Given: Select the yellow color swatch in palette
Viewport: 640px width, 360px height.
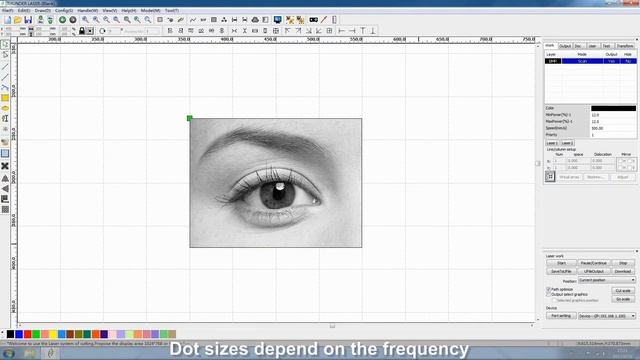Looking at the screenshot, I should (x=53, y=334).
